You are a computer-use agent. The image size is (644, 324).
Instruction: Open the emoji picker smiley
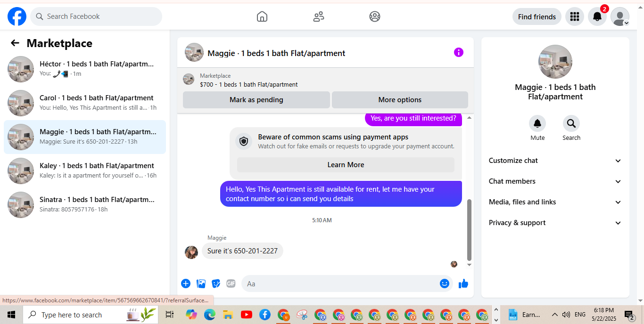[x=444, y=283]
